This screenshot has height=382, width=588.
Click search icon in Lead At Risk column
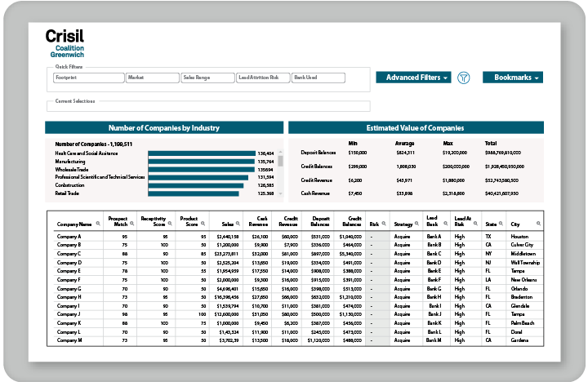[x=477, y=223]
